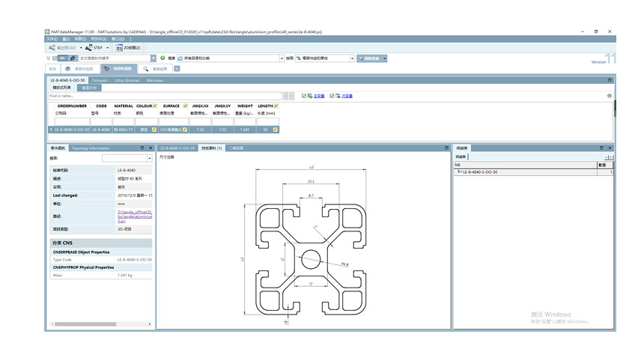Open the file path link in part info

(x=134, y=217)
